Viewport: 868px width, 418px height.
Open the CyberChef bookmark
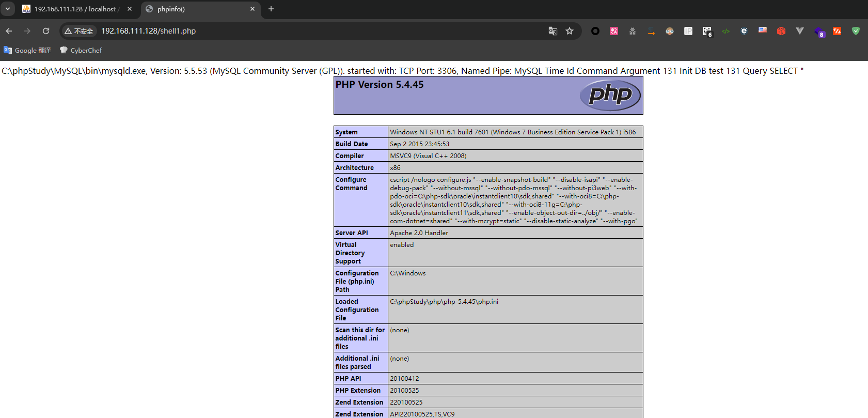point(81,50)
